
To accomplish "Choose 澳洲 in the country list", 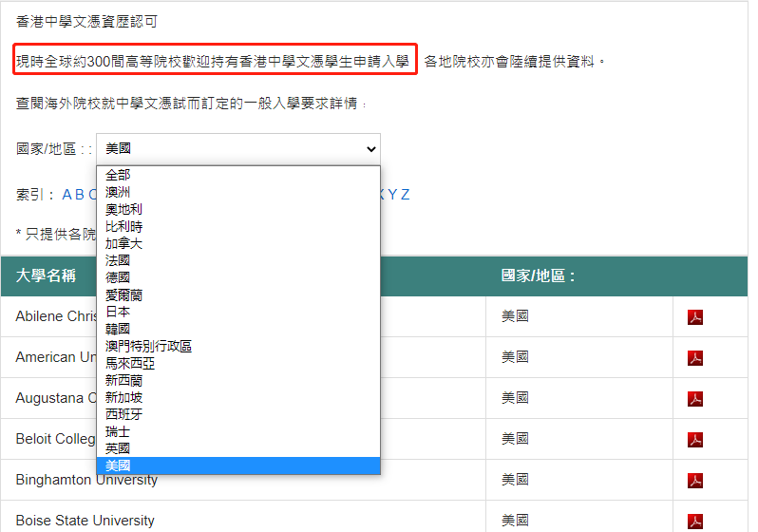I will tap(238, 192).
